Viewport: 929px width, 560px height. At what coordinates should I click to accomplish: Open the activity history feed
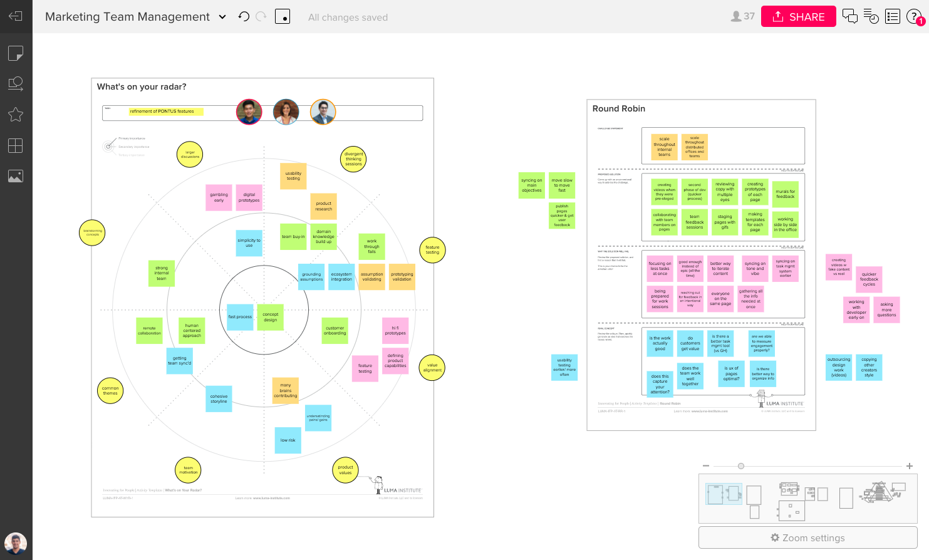click(871, 16)
